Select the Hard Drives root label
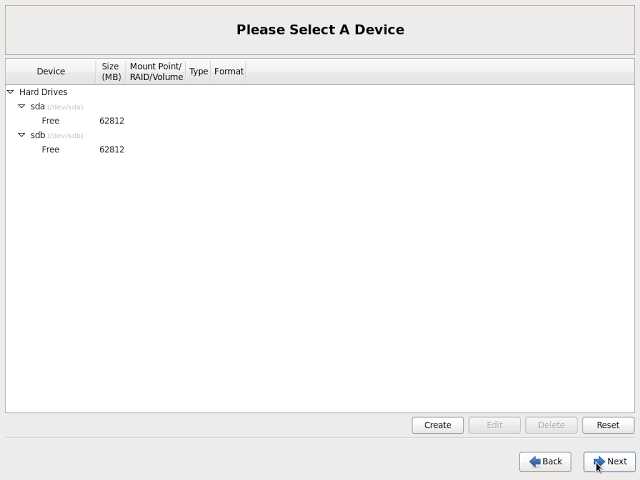Image resolution: width=640 pixels, height=480 pixels. click(x=43, y=92)
